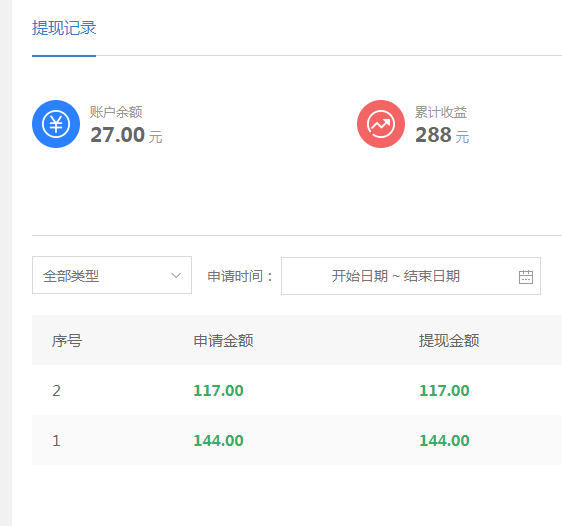This screenshot has height=526, width=562.
Task: Click the 288 元 cumulative earnings value
Action: coord(442,135)
